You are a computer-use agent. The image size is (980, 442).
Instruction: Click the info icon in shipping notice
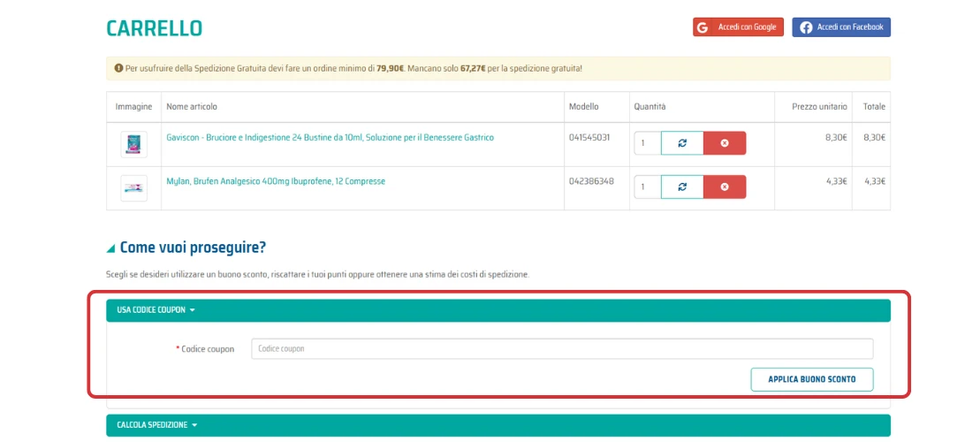click(118, 68)
